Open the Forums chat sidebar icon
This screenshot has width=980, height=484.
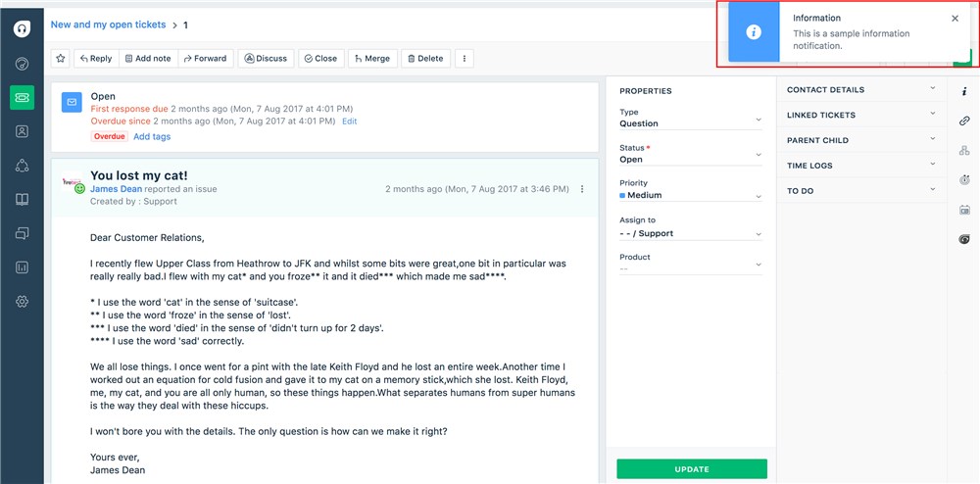click(22, 233)
